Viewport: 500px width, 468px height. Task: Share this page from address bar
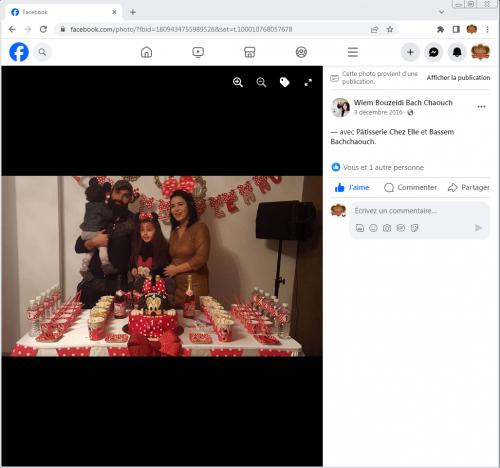[x=374, y=29]
